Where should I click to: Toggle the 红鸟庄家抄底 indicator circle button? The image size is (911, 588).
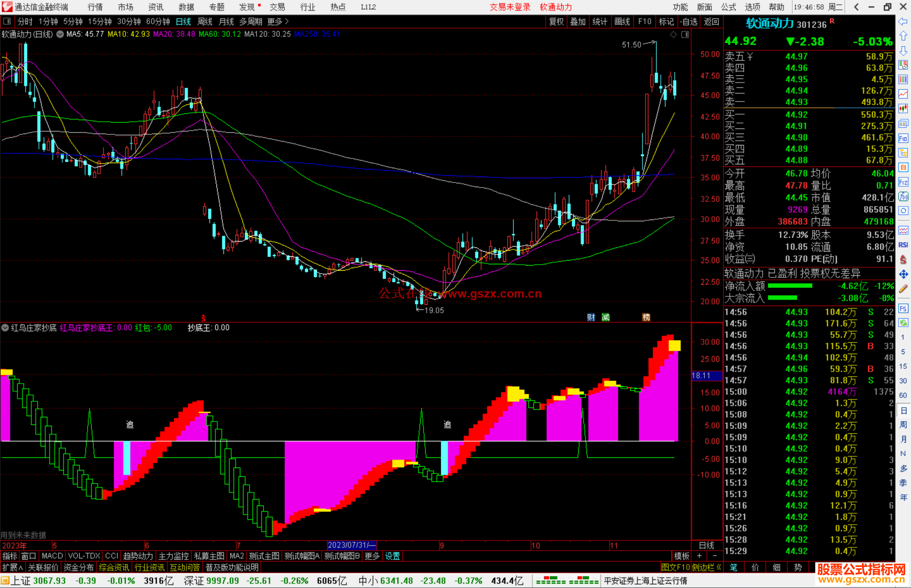pos(5,328)
